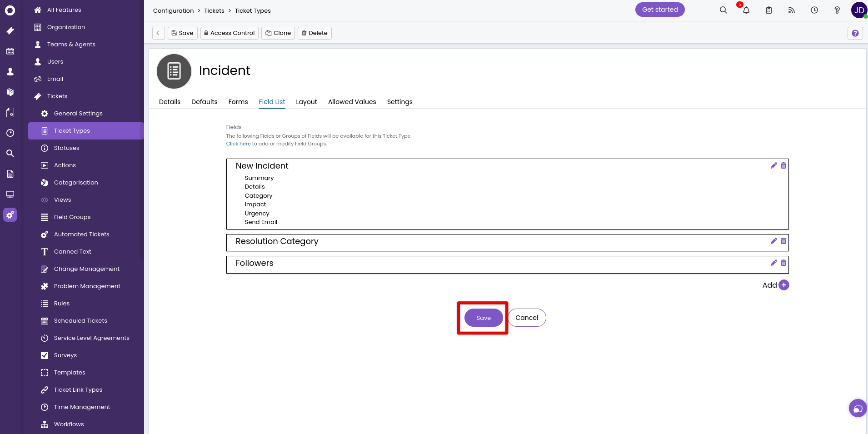Open Scheduled Tickets from the sidebar
Image resolution: width=868 pixels, height=434 pixels.
pos(80,320)
